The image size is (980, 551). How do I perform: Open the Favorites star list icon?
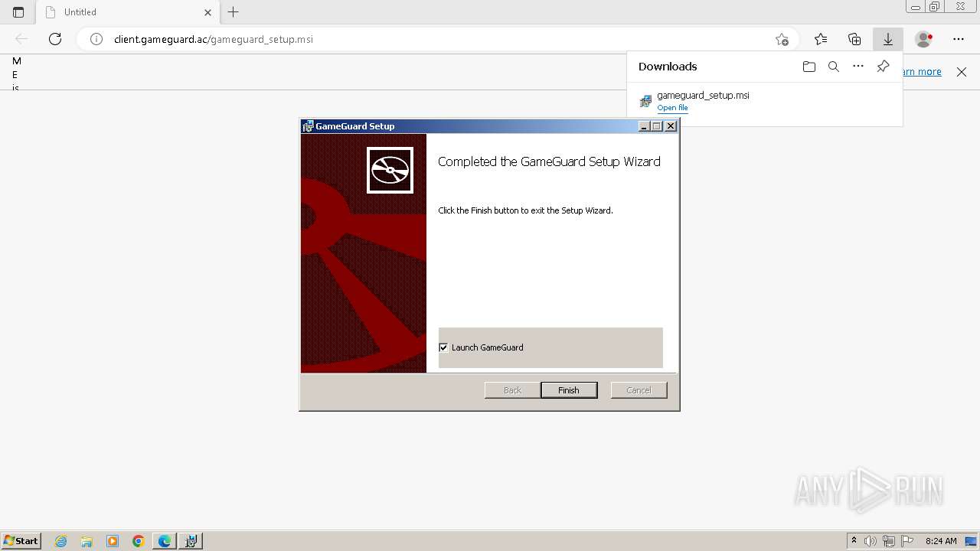[821, 39]
